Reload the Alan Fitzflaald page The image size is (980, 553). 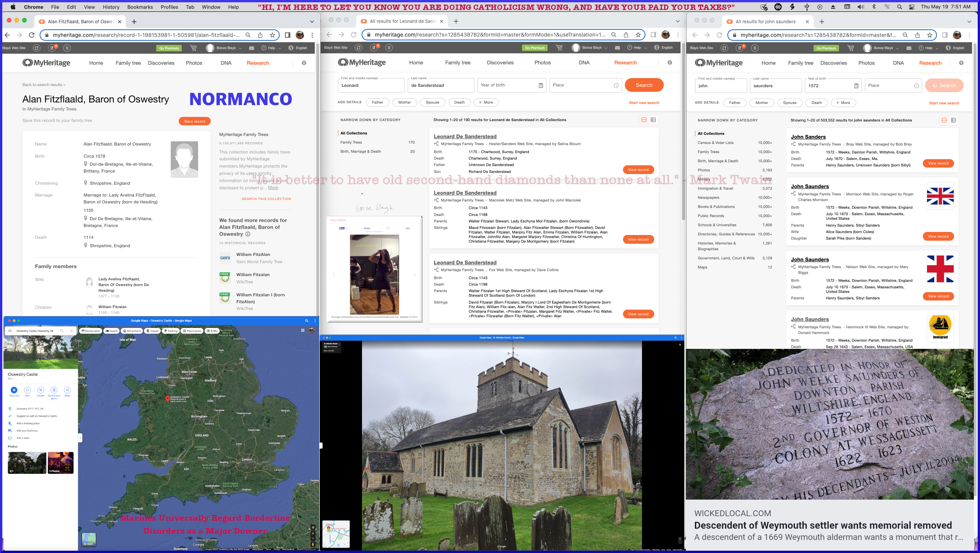point(32,35)
